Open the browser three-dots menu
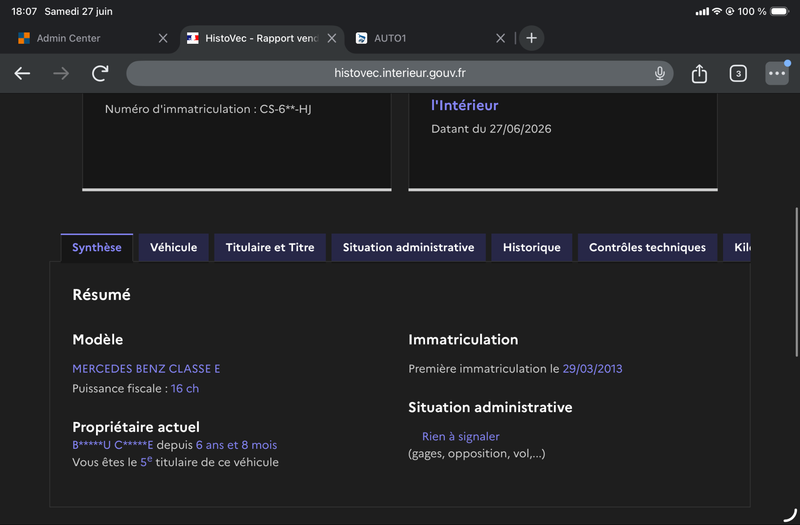Image resolution: width=800 pixels, height=525 pixels. [777, 73]
